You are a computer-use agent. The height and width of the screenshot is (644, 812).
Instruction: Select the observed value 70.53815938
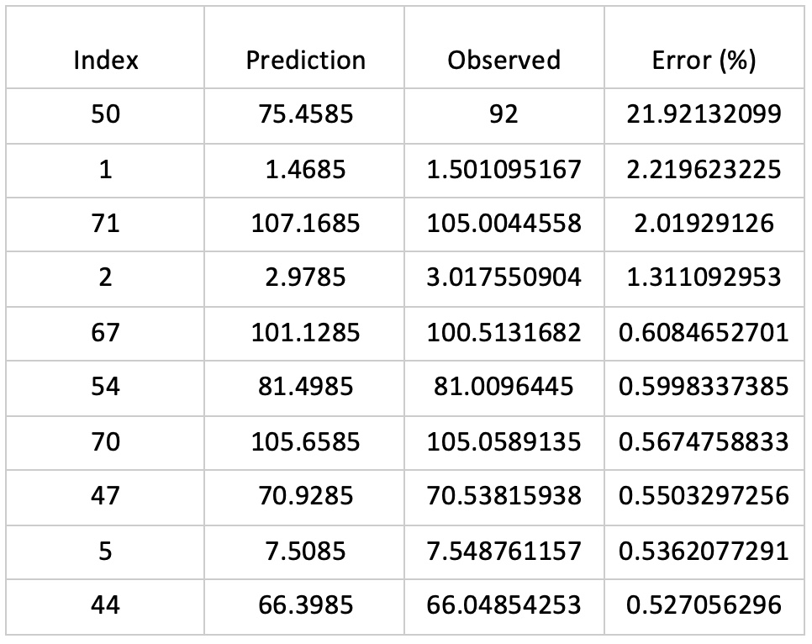[504, 495]
